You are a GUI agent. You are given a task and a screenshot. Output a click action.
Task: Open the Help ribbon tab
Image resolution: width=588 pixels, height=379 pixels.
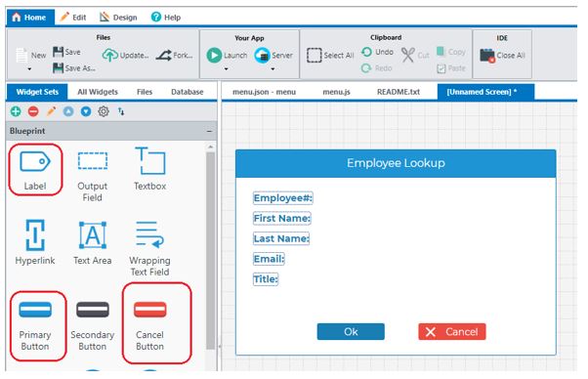pos(166,18)
